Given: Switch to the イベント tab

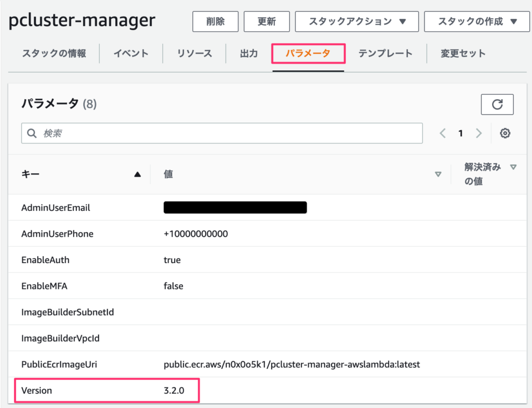Looking at the screenshot, I should (x=131, y=53).
